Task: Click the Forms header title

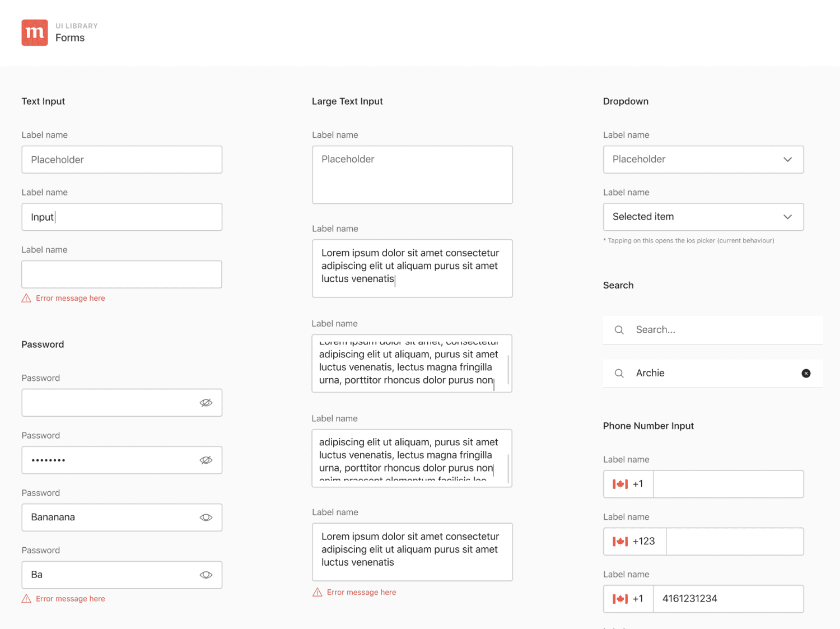Action: point(70,38)
